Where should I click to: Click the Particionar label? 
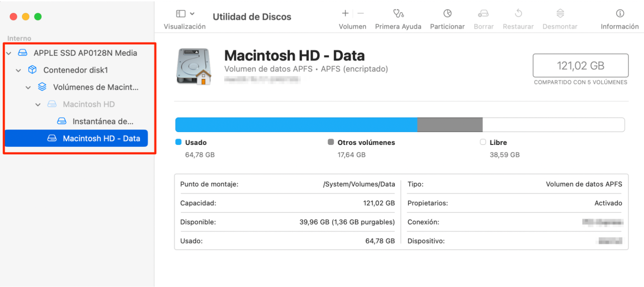(x=447, y=26)
